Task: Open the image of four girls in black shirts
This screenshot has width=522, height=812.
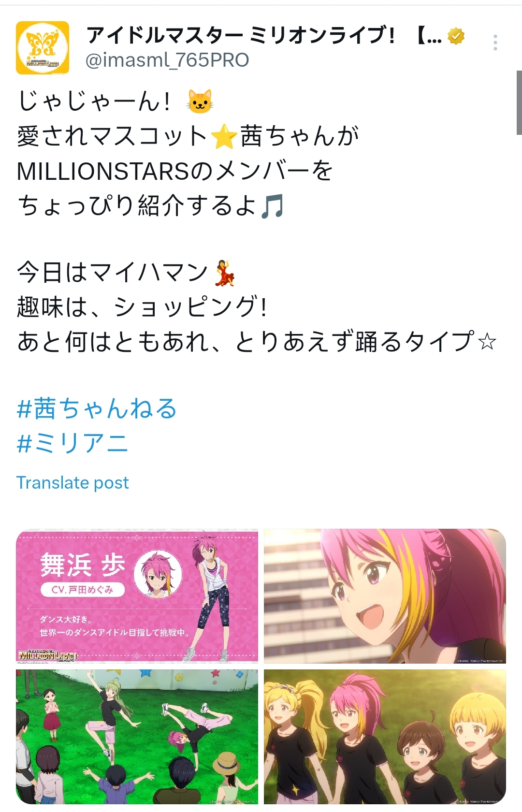Action: click(385, 736)
